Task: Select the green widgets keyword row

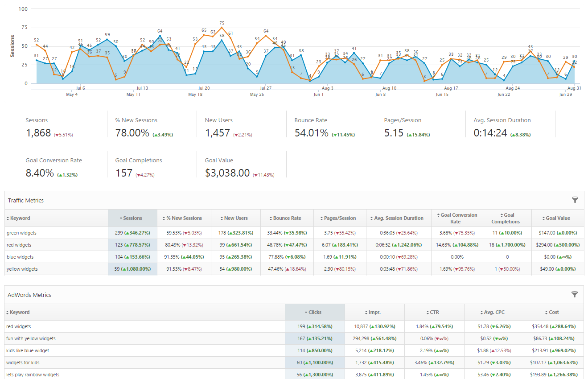Action: 22,233
